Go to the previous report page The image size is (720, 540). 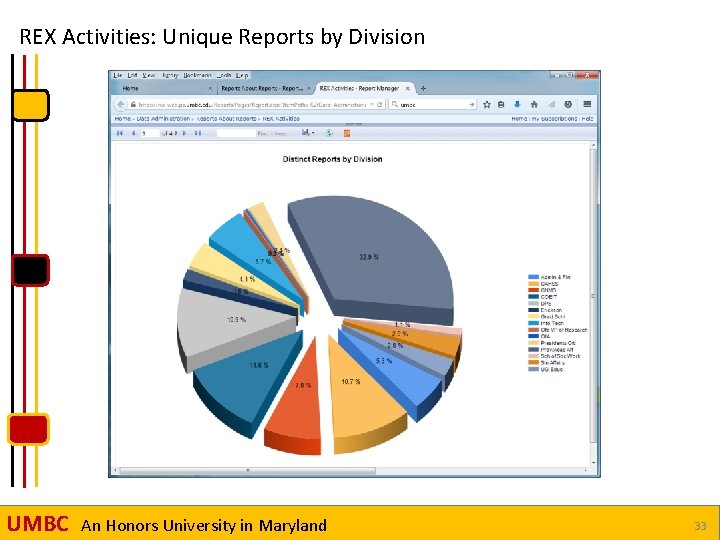coord(133,133)
